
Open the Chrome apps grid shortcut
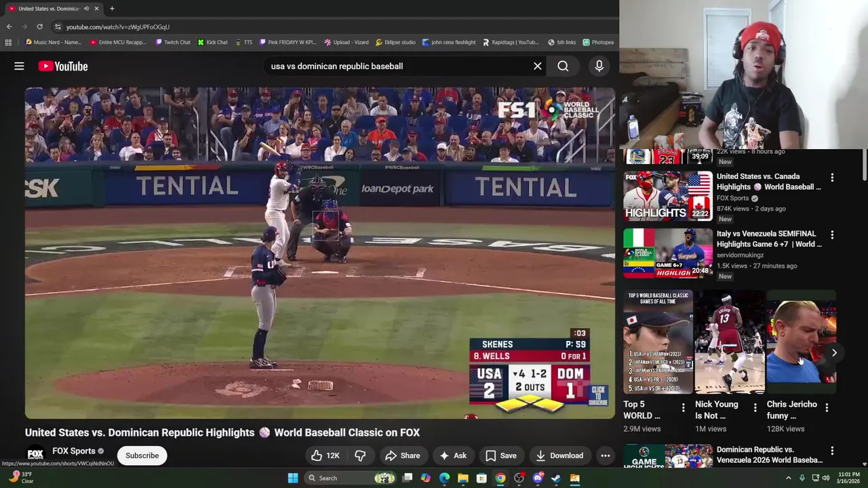(8, 42)
